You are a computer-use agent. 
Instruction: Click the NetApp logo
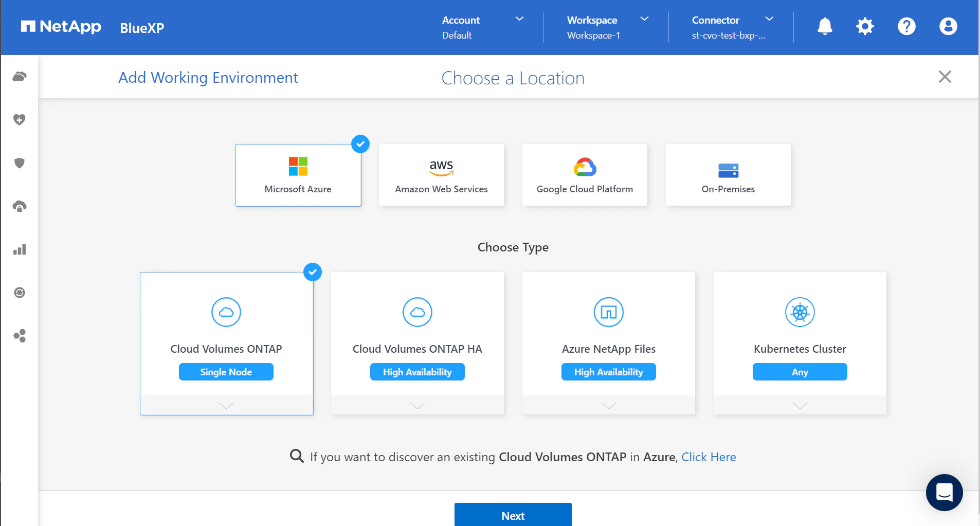(x=61, y=27)
